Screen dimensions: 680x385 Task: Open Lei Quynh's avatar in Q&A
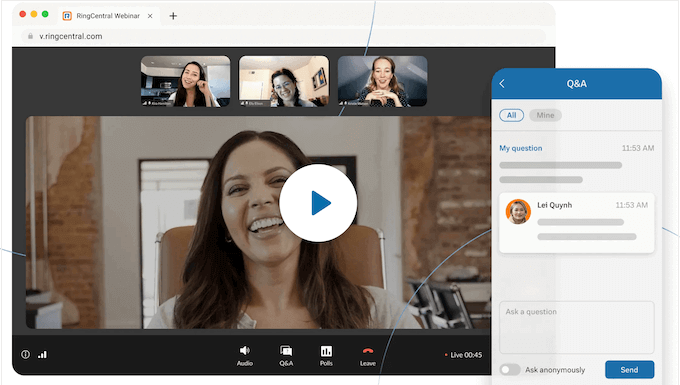tap(518, 212)
